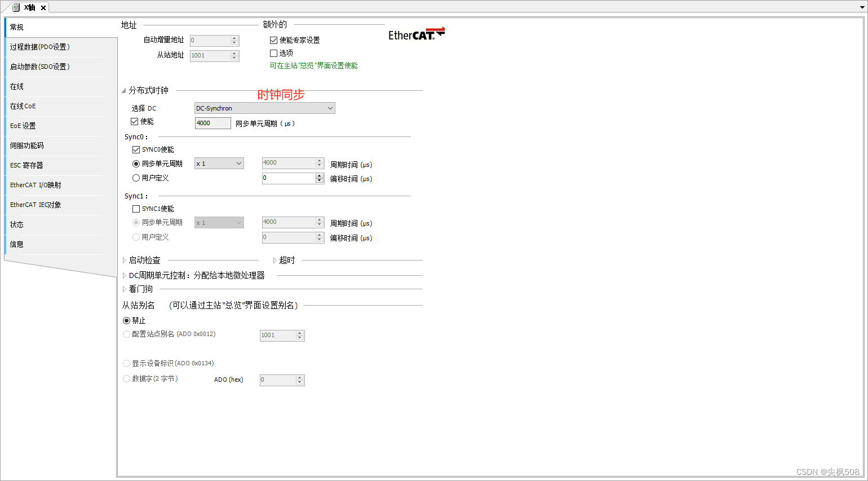Click the EtherCAT logo
Screen dimensions: 868x481
click(x=417, y=34)
